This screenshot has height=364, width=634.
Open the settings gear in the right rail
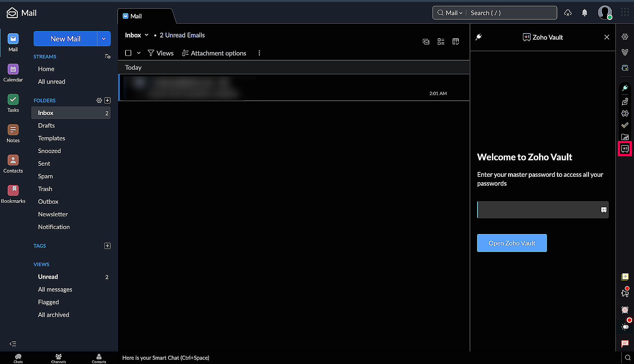[x=625, y=37]
